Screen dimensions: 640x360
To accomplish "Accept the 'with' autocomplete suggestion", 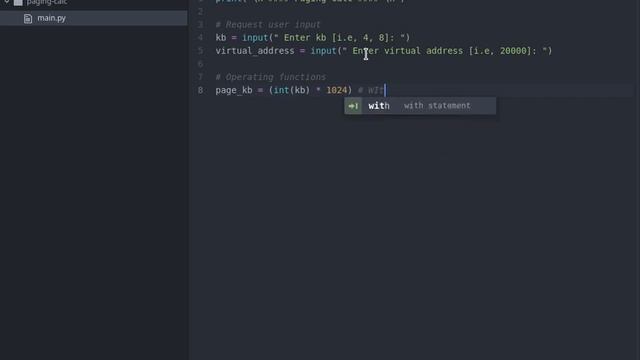I will click(420, 106).
